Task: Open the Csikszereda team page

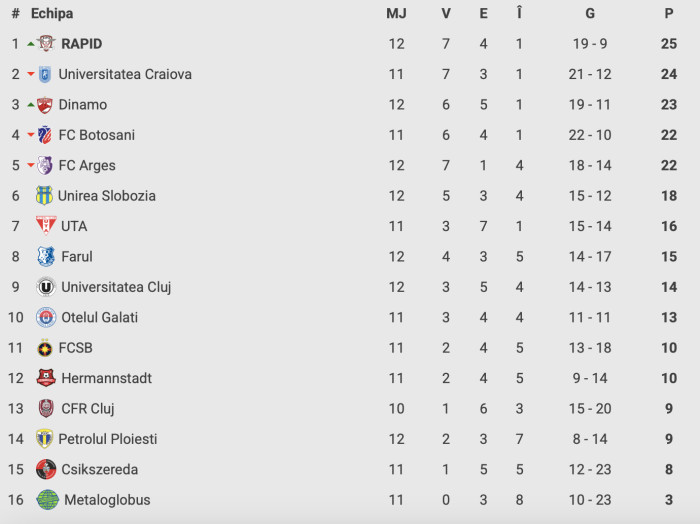Action: pyautogui.click(x=99, y=469)
